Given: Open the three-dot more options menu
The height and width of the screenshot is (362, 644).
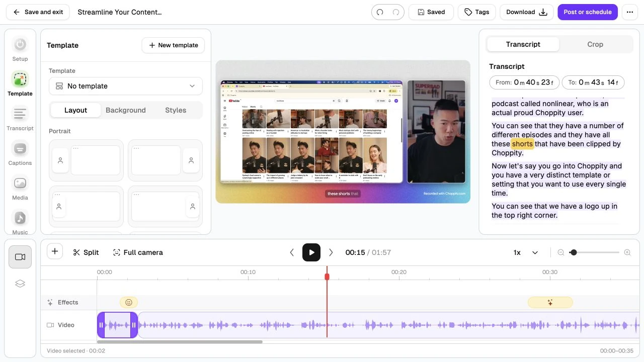Looking at the screenshot, I should pyautogui.click(x=630, y=12).
